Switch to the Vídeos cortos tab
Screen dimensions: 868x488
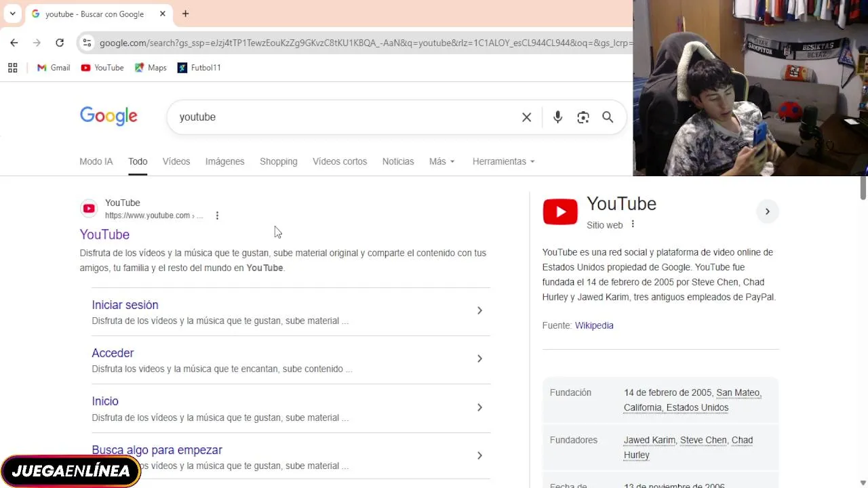340,161
